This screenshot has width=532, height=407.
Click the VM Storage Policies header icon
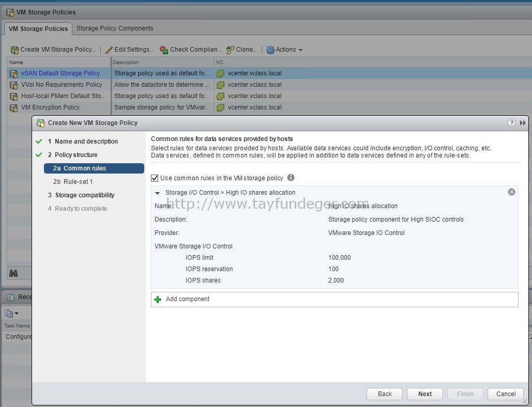tap(10, 12)
